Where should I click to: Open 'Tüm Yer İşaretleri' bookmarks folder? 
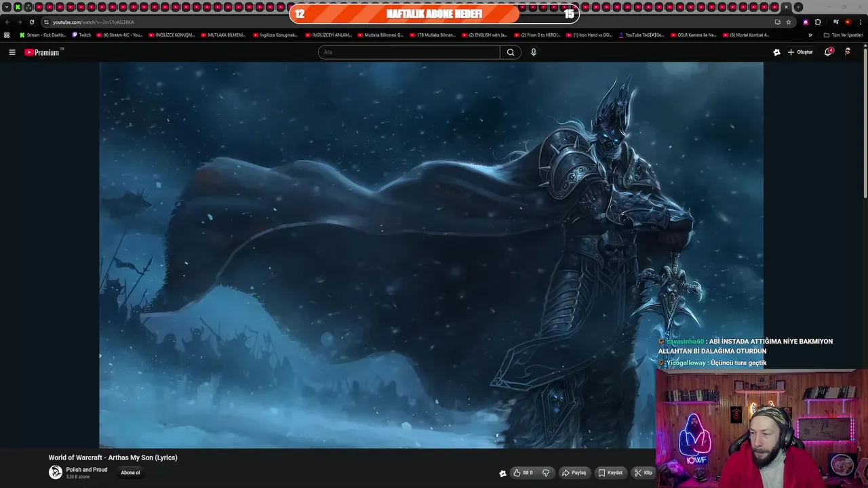pos(844,35)
